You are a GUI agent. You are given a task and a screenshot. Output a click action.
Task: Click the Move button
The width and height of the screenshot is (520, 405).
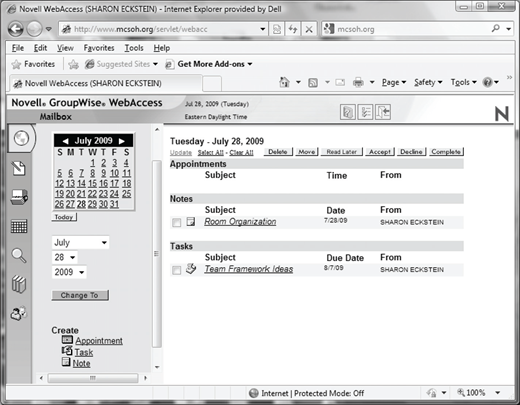tap(307, 152)
